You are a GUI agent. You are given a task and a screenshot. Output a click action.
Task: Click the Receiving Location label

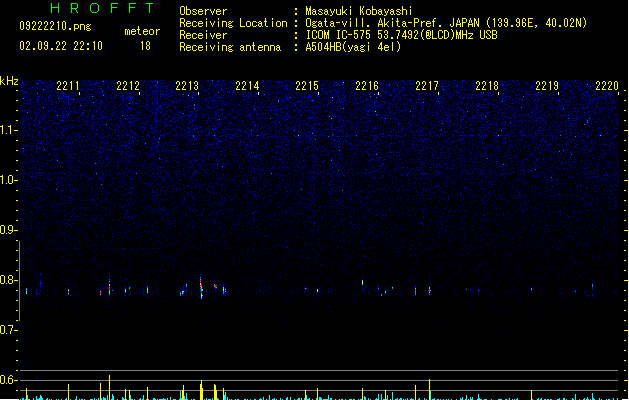[x=233, y=23]
